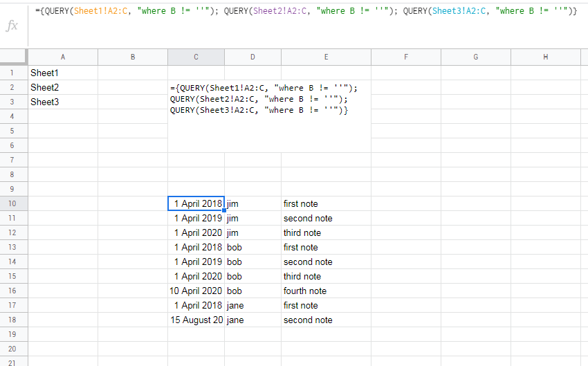588x366 pixels.
Task: Select column E header
Action: click(327, 57)
